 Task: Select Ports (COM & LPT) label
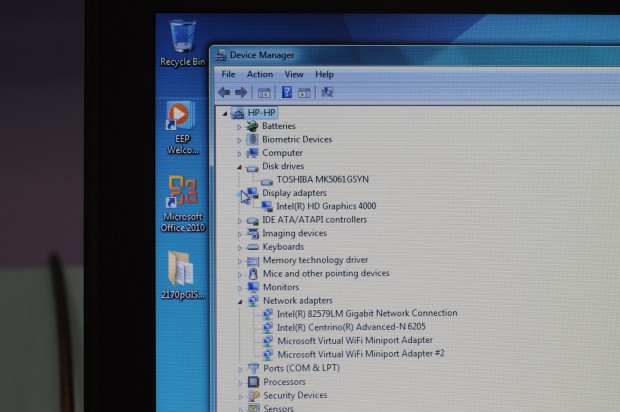[301, 368]
